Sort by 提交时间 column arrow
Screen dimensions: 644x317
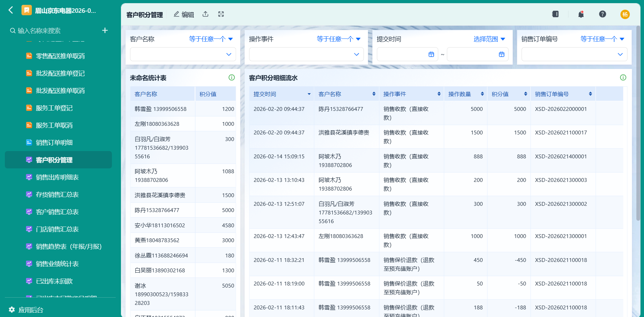pyautogui.click(x=309, y=94)
